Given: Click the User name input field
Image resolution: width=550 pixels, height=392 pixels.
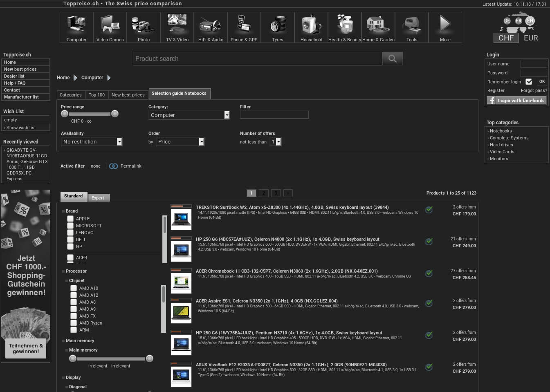Looking at the screenshot, I should (534, 64).
